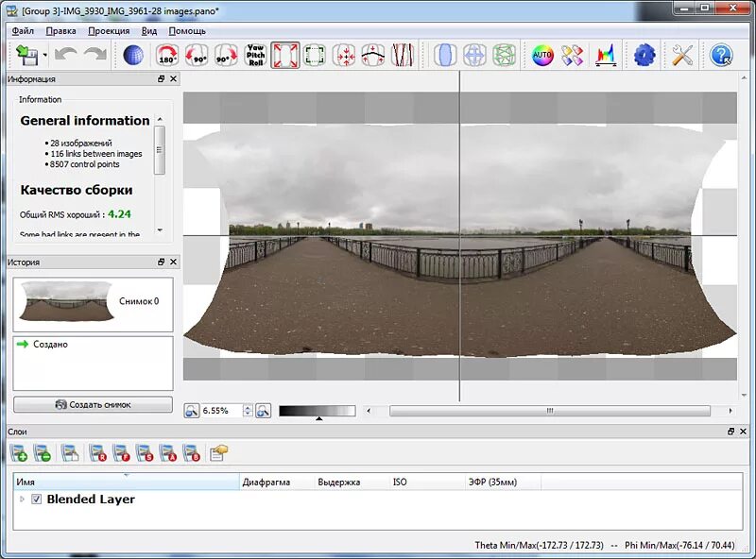Click the Information panel vertical scrollbar
Viewport: 756px width, 559px height.
(x=160, y=150)
